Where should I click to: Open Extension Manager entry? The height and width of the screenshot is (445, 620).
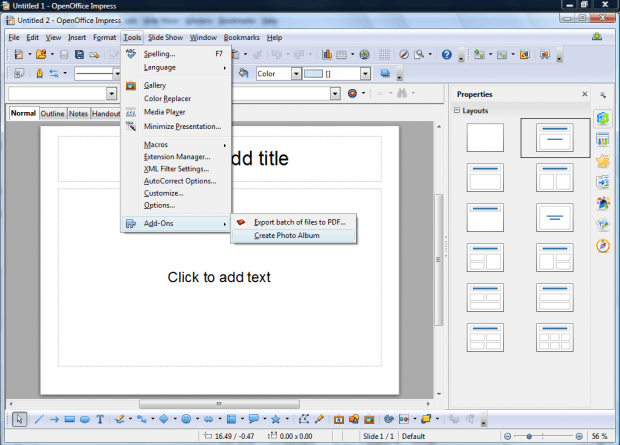pyautogui.click(x=176, y=157)
